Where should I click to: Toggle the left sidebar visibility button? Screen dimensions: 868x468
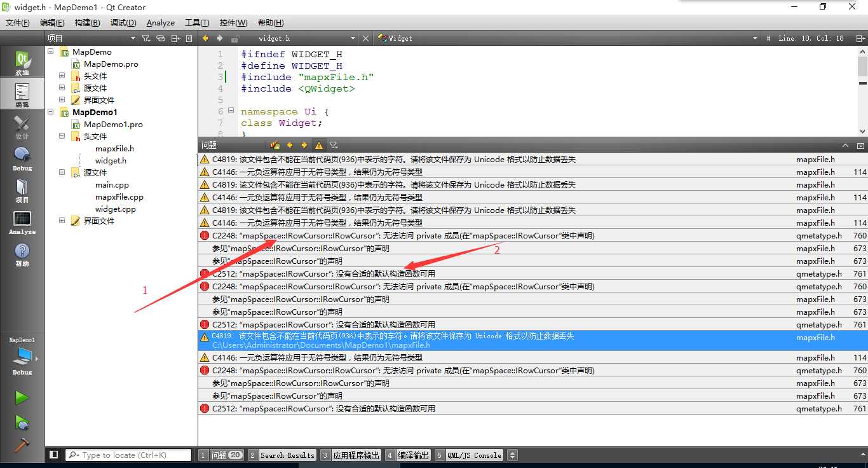click(54, 455)
